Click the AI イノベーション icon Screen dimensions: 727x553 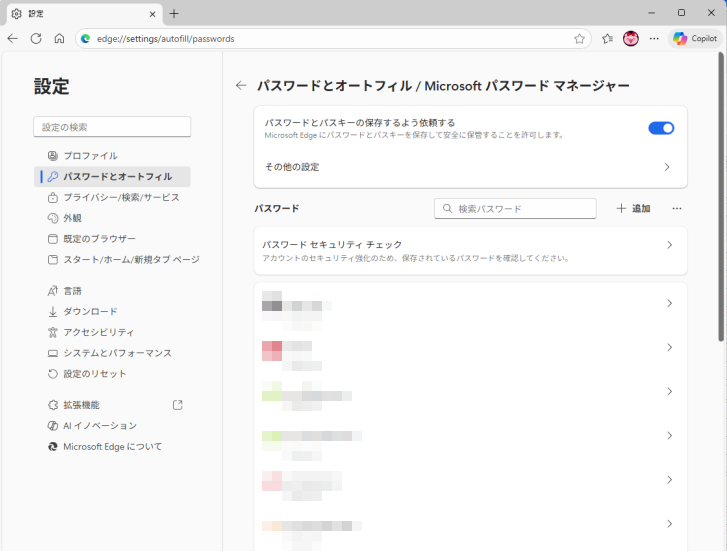pyautogui.click(x=53, y=426)
